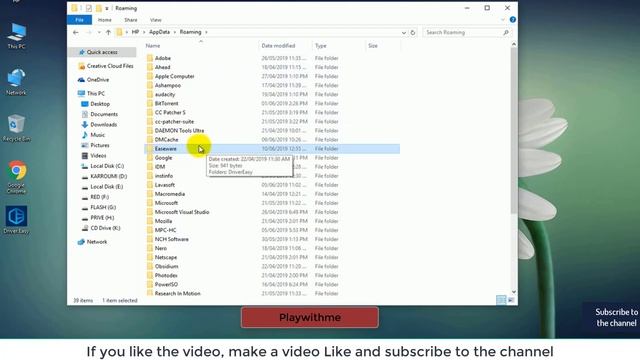
Task: Open Desktop in navigation pane
Action: (96, 104)
